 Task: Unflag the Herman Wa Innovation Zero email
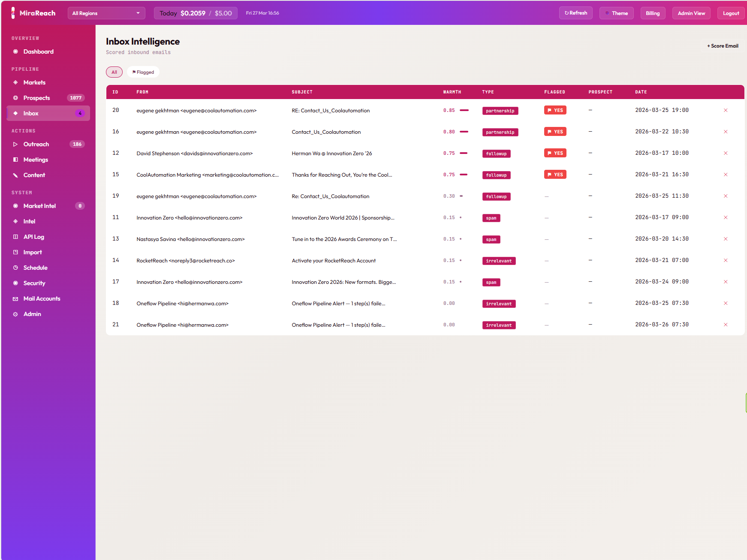(555, 153)
